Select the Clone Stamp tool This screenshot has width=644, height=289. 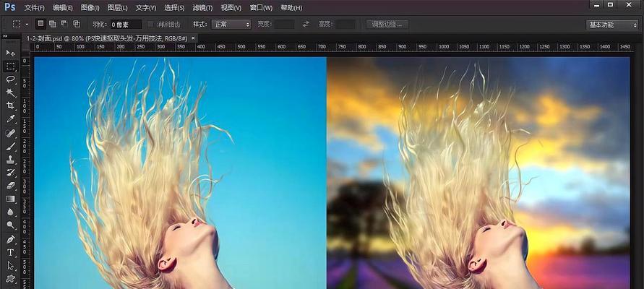click(11, 159)
